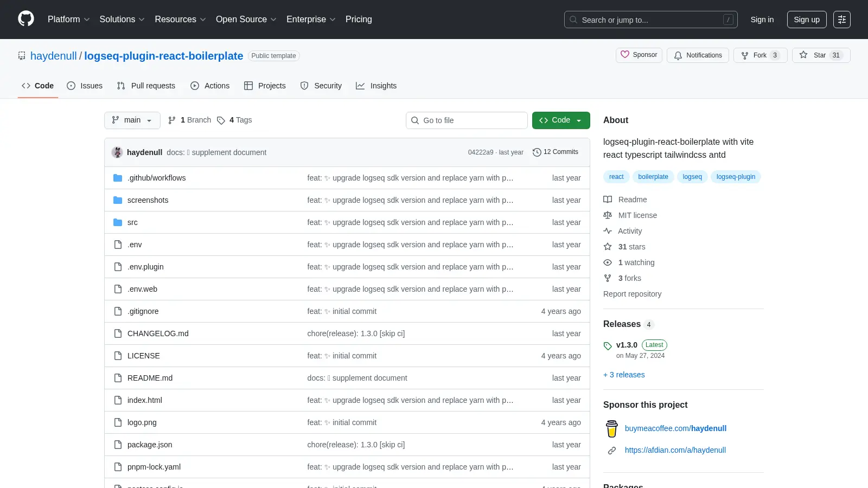
Task: Click Sign in
Action: pos(762,20)
